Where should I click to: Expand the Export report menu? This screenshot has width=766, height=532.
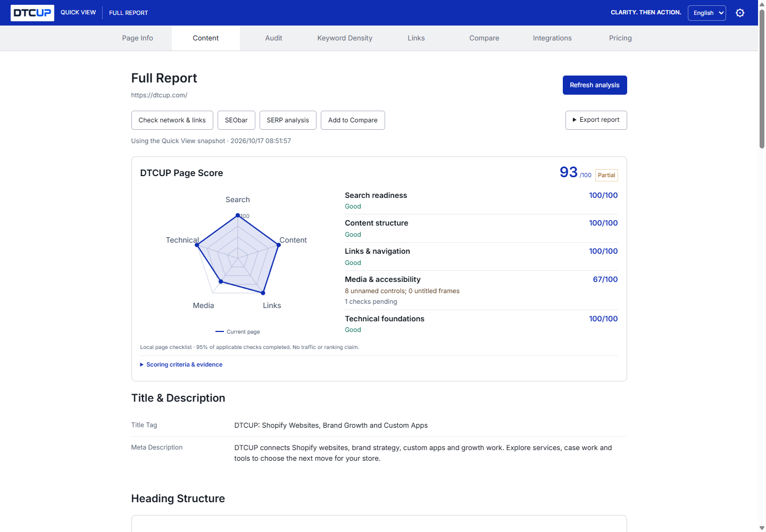click(x=596, y=120)
